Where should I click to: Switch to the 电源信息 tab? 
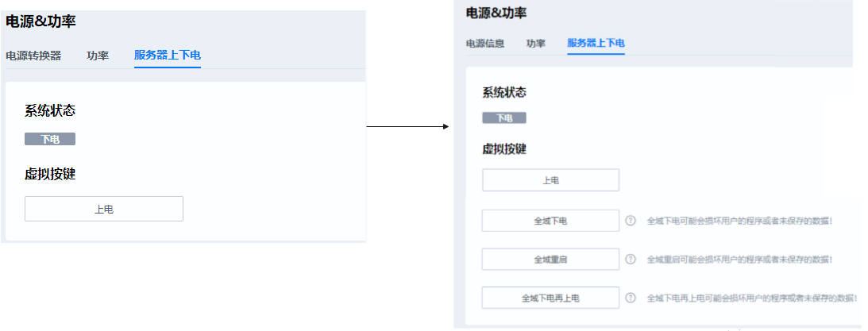[484, 44]
